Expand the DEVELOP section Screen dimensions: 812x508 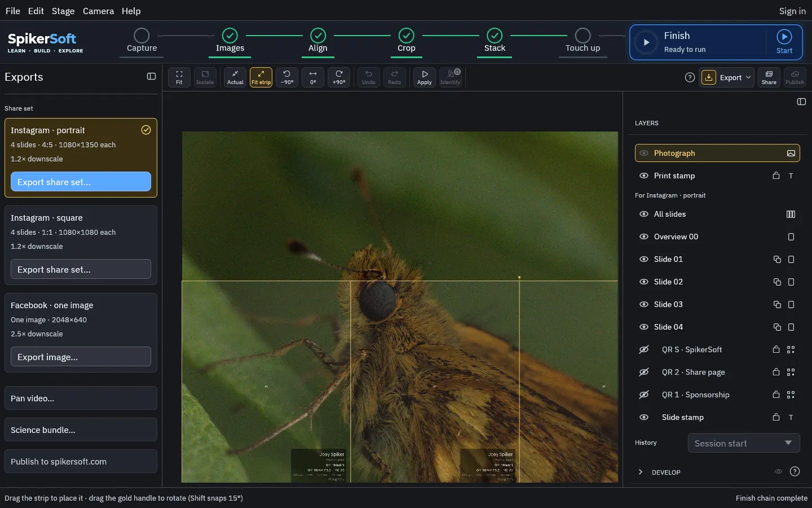tap(641, 472)
